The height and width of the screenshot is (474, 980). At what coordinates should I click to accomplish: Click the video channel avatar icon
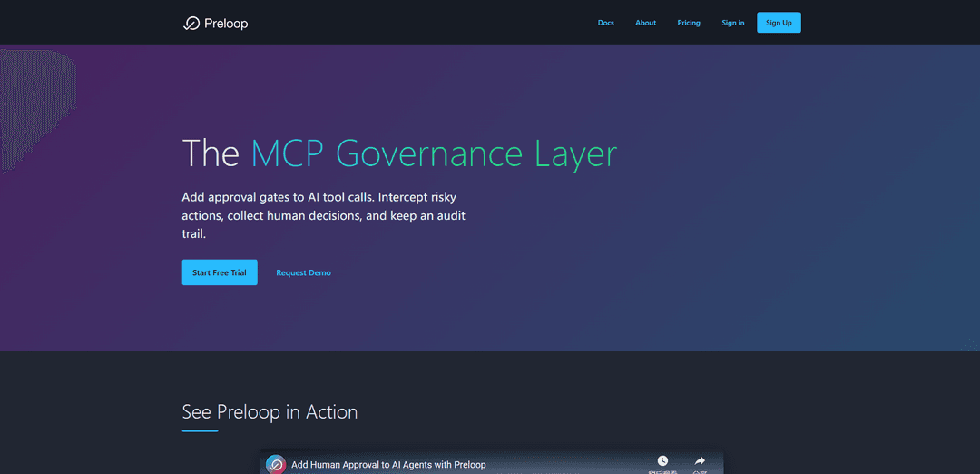[276, 464]
